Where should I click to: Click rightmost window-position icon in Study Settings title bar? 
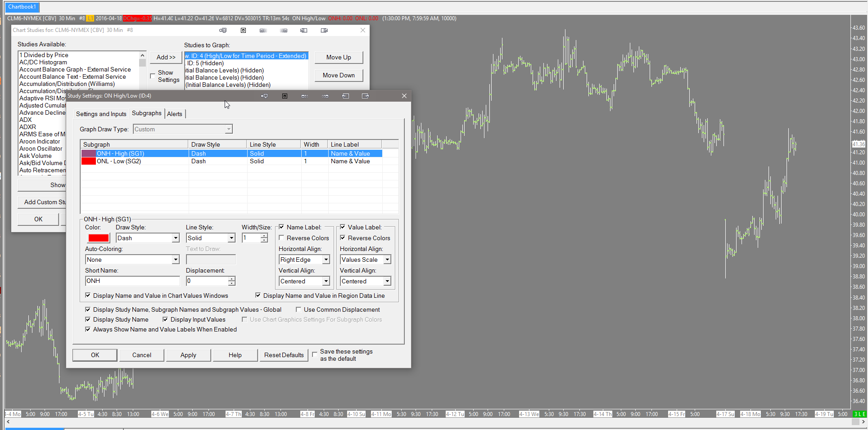[x=365, y=96]
